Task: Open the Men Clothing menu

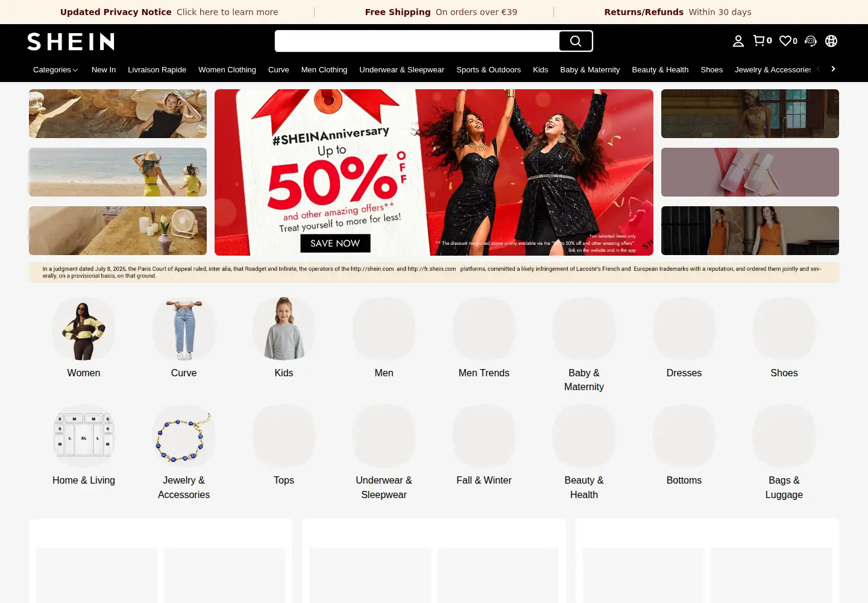Action: 324,70
